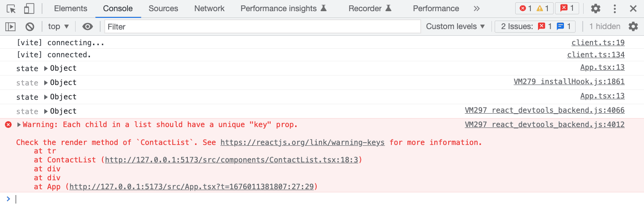The image size is (644, 221).
Task: Show more tabs chevron
Action: pos(477,8)
